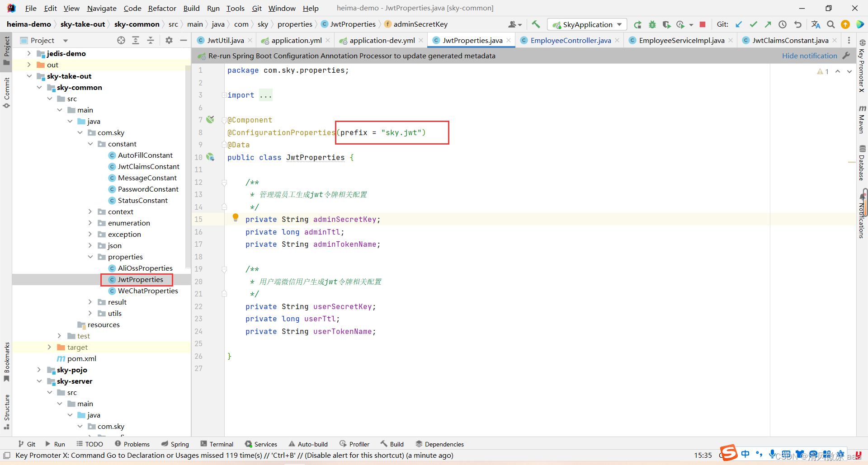
Task: Click the Sogou input method icon
Action: click(728, 453)
